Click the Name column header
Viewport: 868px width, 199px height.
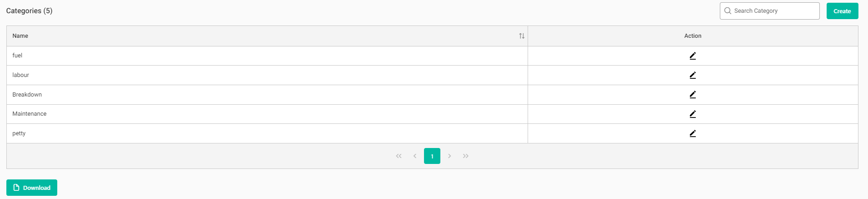pyautogui.click(x=20, y=36)
